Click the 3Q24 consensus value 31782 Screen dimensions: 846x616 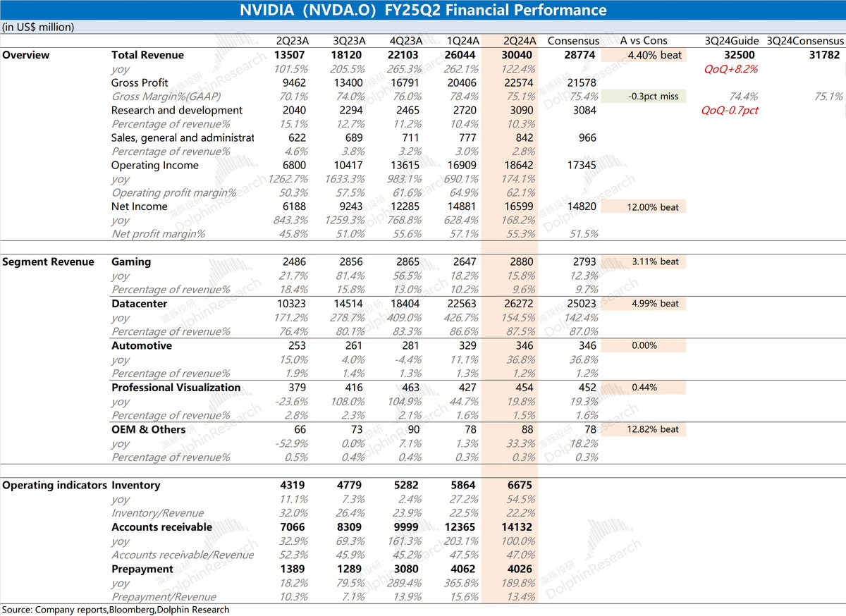[824, 55]
